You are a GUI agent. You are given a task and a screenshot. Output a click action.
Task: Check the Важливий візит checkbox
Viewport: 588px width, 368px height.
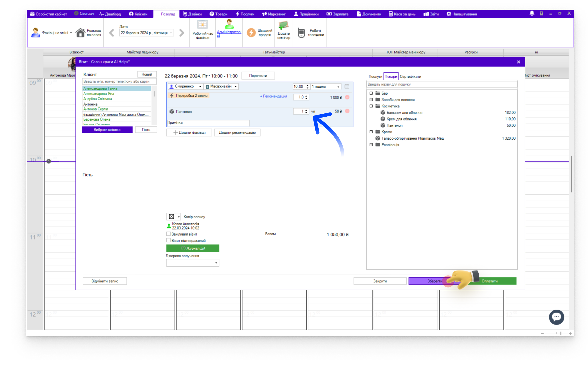(168, 234)
